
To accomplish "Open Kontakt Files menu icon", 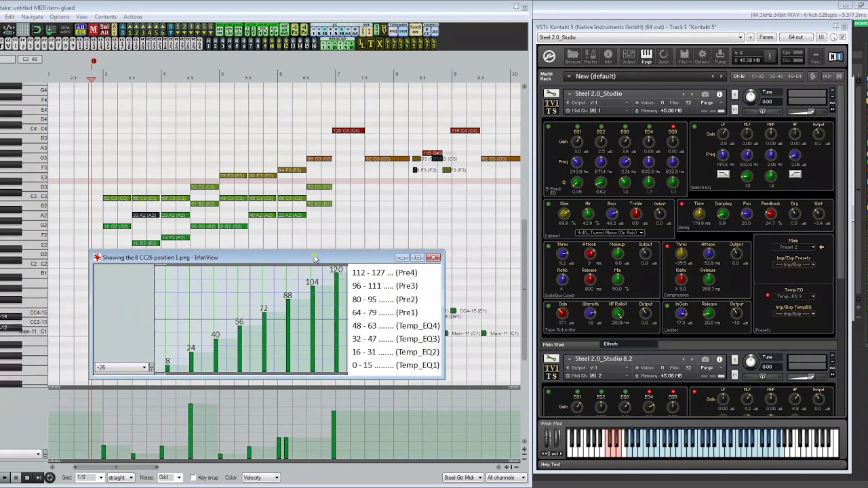I will (684, 57).
